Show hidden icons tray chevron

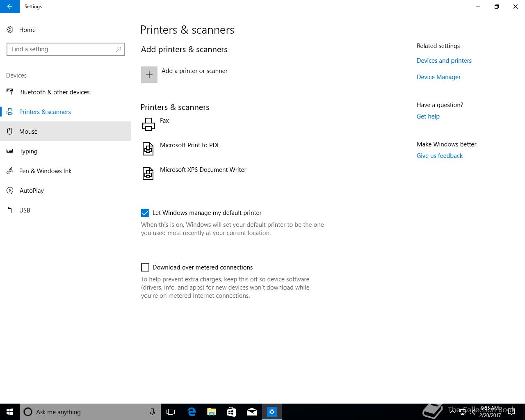[x=452, y=412]
